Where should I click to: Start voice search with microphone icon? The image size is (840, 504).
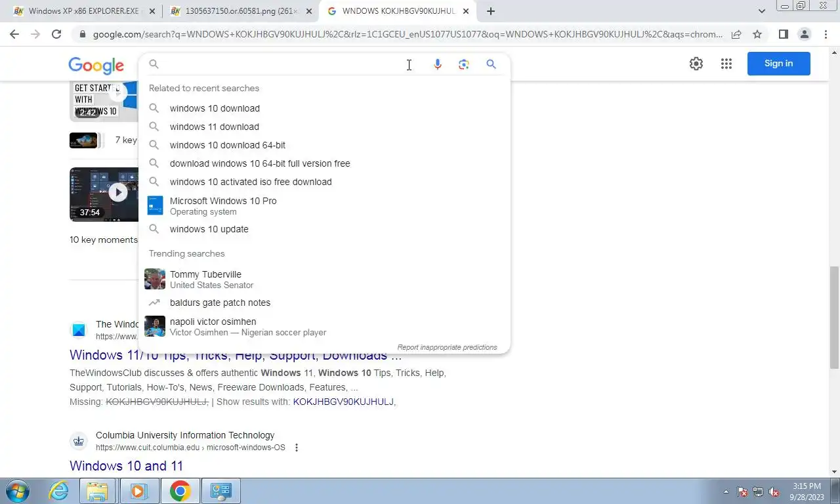(x=438, y=64)
